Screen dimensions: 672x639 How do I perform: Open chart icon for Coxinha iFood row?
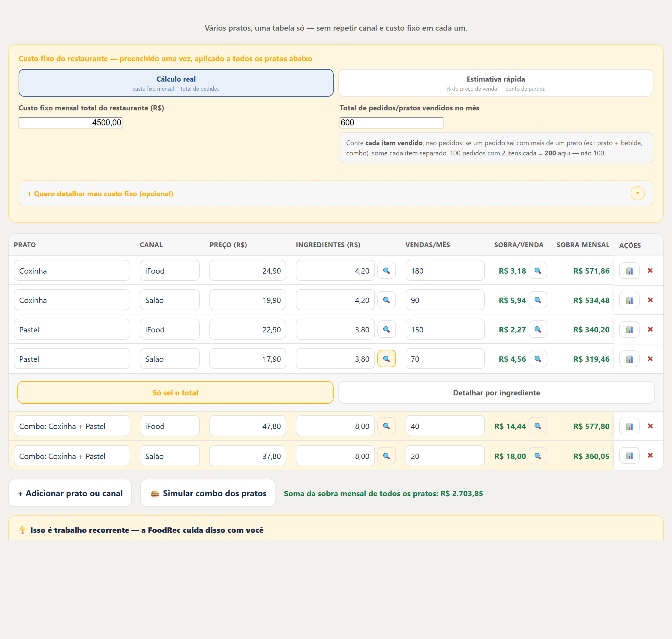(x=629, y=271)
